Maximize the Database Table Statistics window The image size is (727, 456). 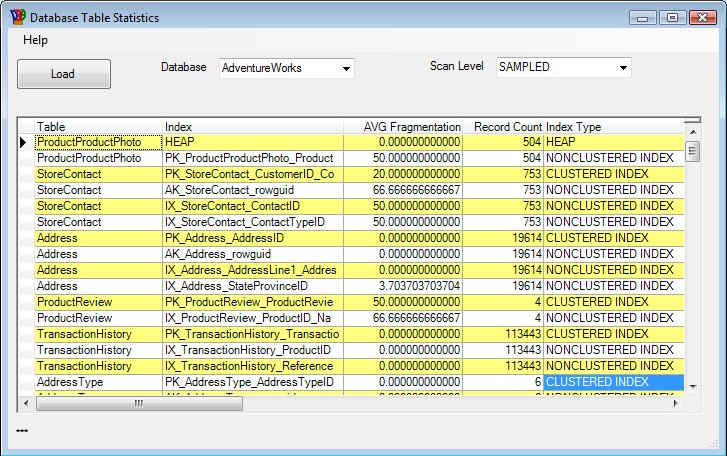[672, 18]
